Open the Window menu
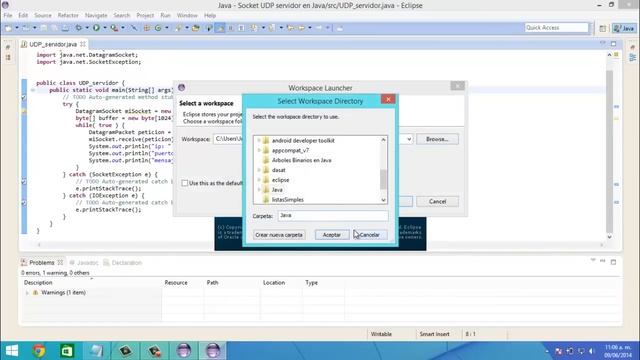This screenshot has height=360, width=640. tap(187, 16)
